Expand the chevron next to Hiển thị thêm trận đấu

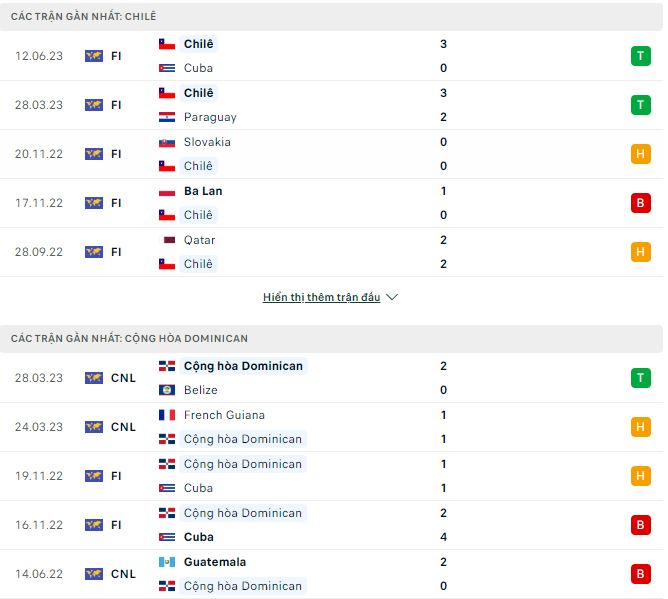392,298
